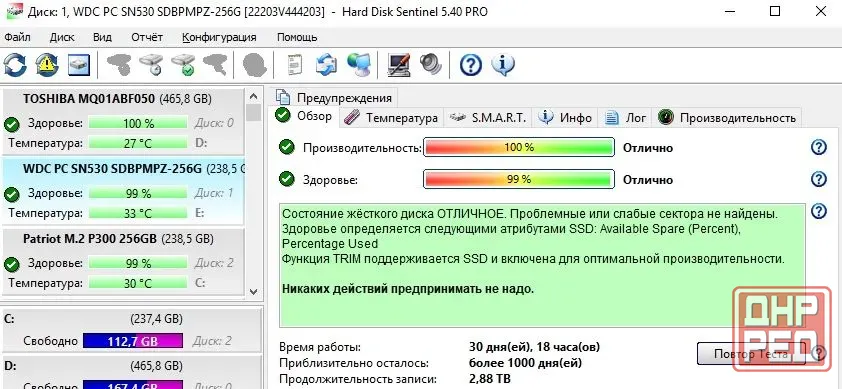Click disk list scrollbar up arrow
The height and width of the screenshot is (389, 842).
pos(254,96)
